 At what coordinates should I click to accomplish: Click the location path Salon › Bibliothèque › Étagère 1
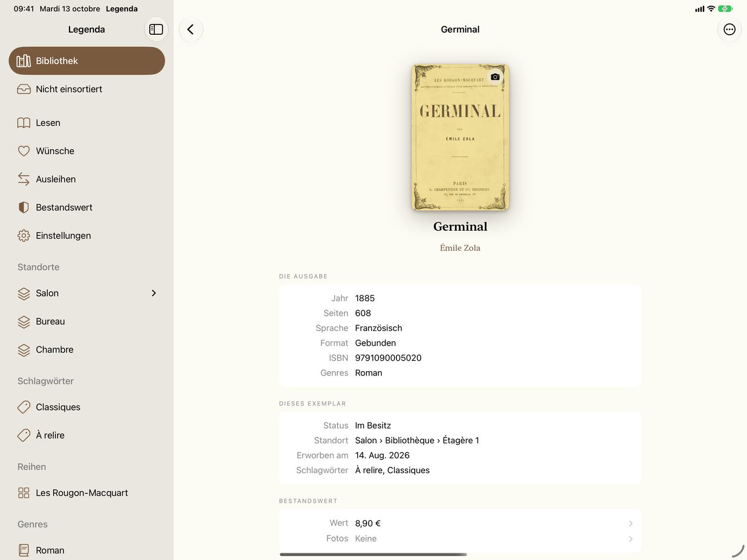pyautogui.click(x=417, y=441)
